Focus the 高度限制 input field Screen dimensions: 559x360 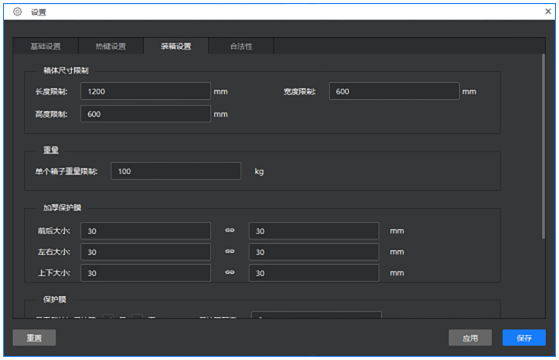click(x=145, y=114)
